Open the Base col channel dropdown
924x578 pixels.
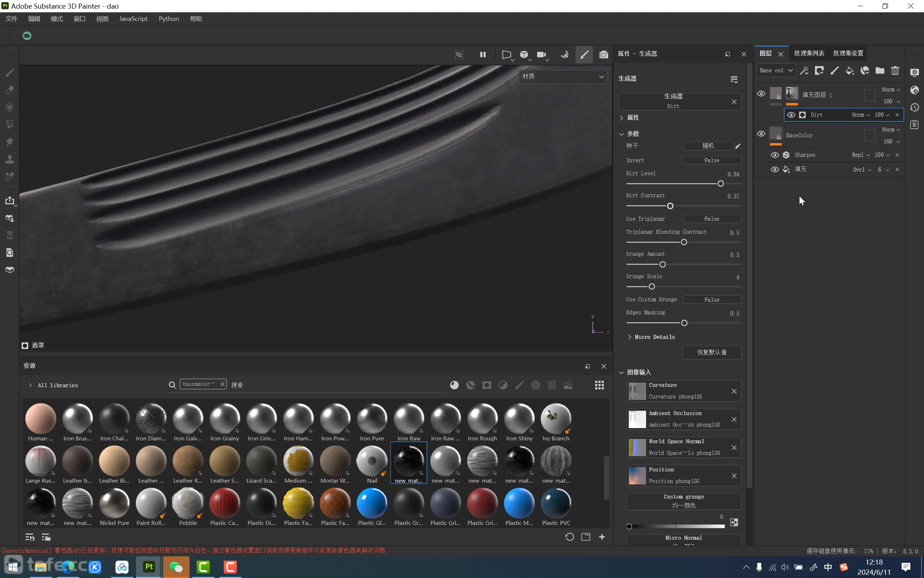(x=776, y=70)
